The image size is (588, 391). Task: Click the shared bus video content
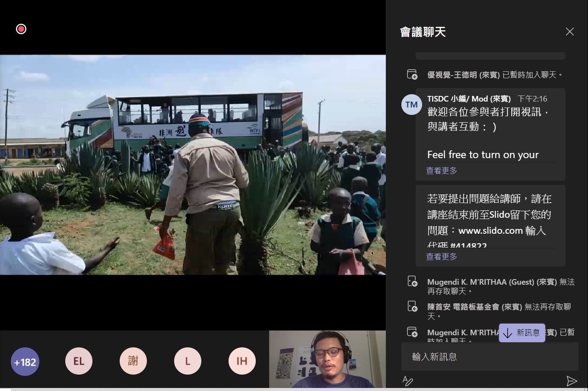(193, 165)
